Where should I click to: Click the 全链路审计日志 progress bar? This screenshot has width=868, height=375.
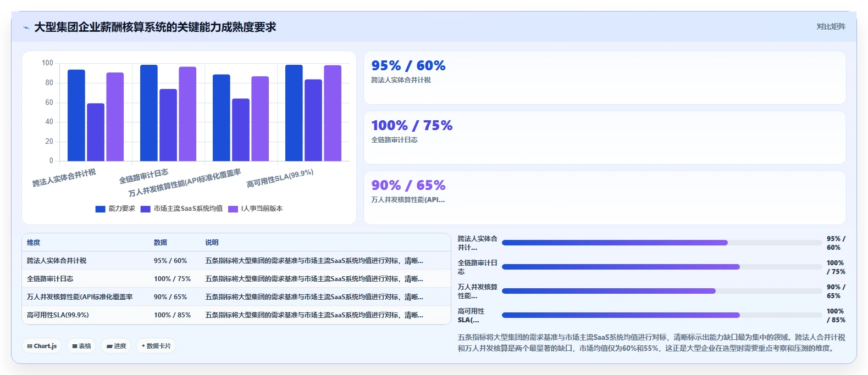[662, 267]
